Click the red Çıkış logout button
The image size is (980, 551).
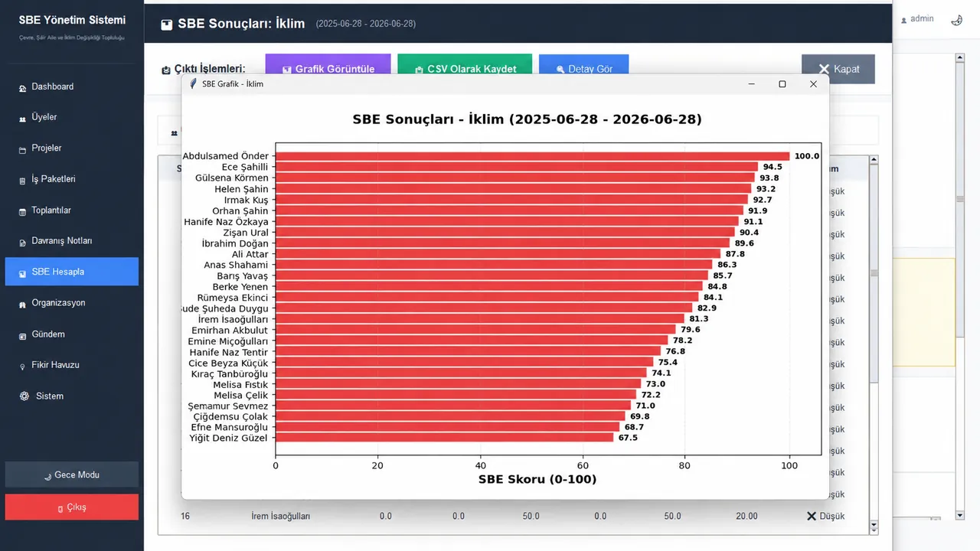pyautogui.click(x=72, y=507)
